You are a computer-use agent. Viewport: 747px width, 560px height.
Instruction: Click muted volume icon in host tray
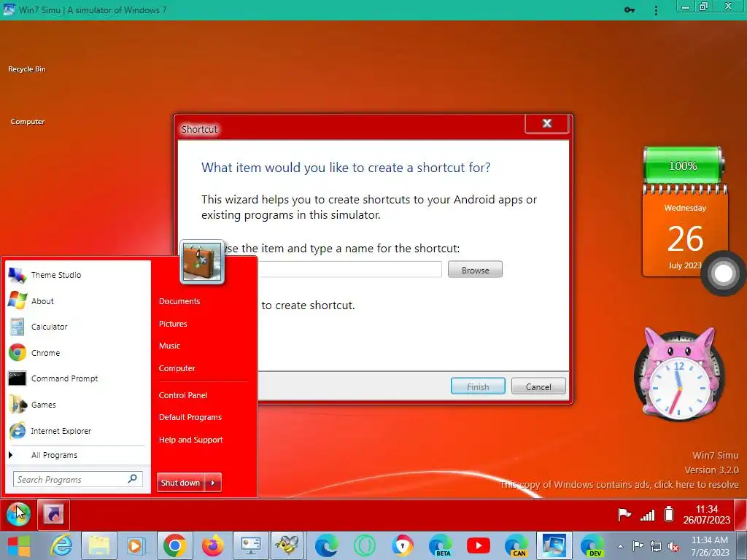(673, 546)
